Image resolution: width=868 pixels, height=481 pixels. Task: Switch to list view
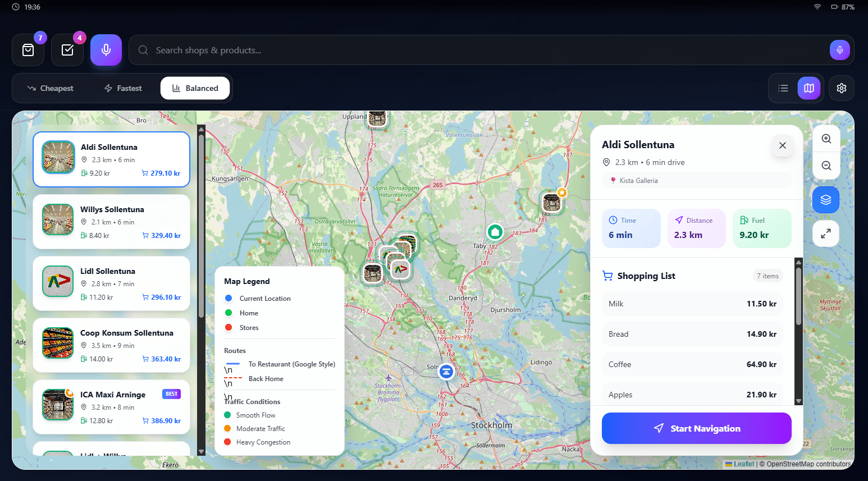click(783, 88)
